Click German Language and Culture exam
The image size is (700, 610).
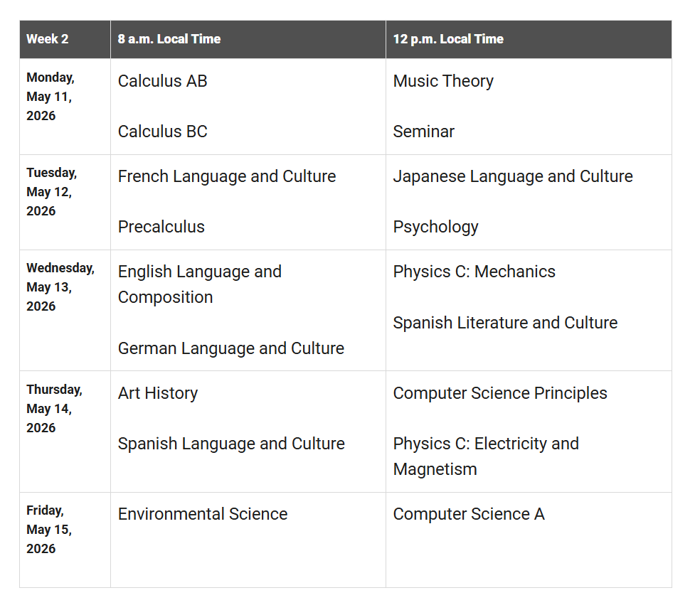pos(230,348)
